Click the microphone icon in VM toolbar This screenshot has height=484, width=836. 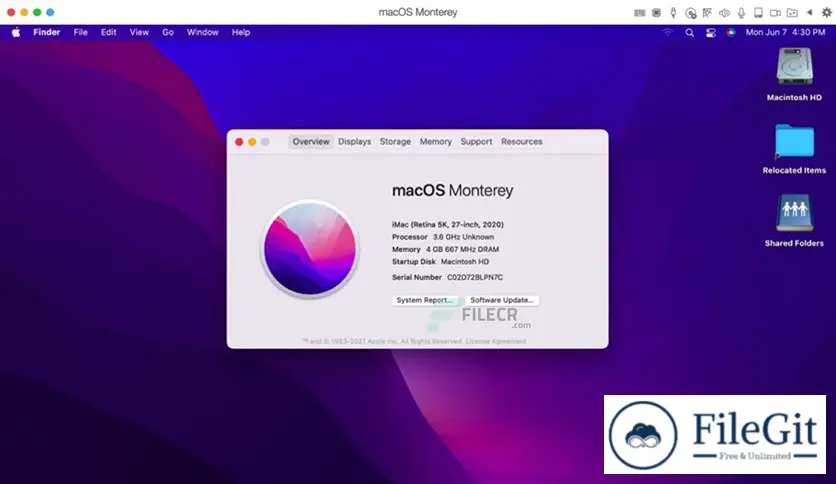[741, 12]
